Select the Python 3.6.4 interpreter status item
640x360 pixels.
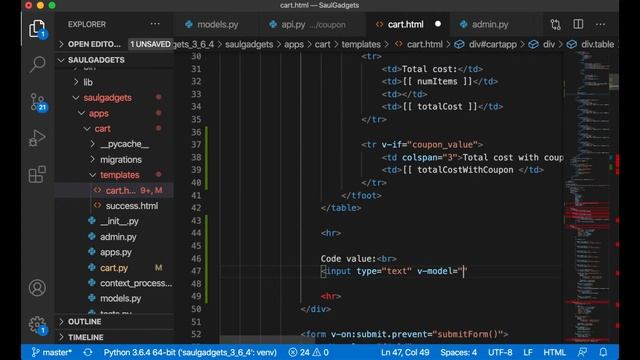click(190, 352)
